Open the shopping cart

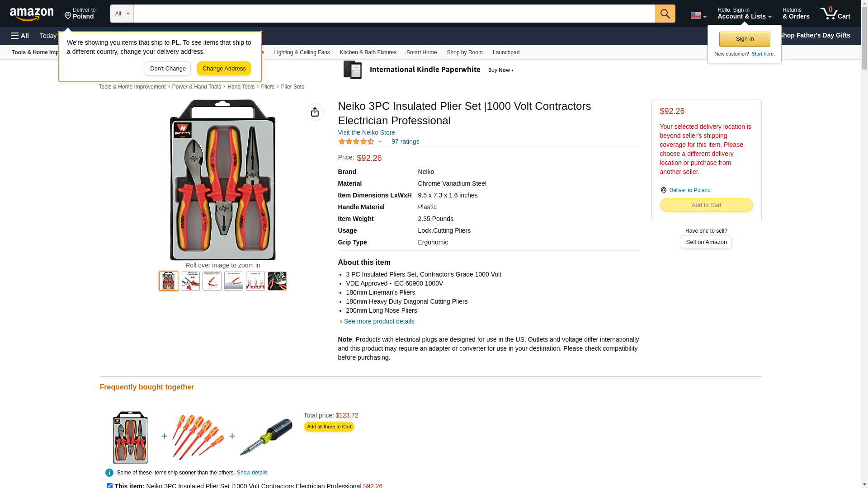(x=835, y=14)
